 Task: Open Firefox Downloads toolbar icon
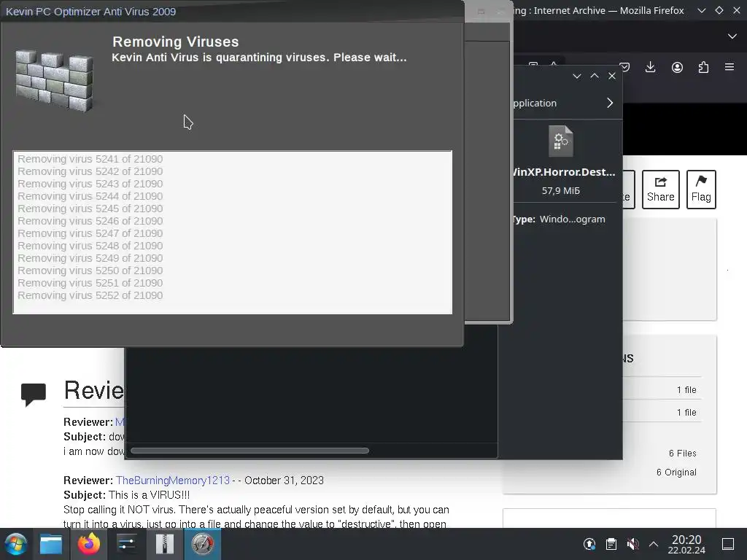(x=650, y=67)
